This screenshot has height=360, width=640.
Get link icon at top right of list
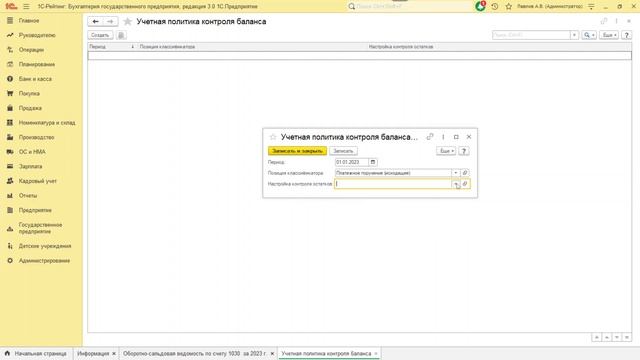[x=604, y=21]
